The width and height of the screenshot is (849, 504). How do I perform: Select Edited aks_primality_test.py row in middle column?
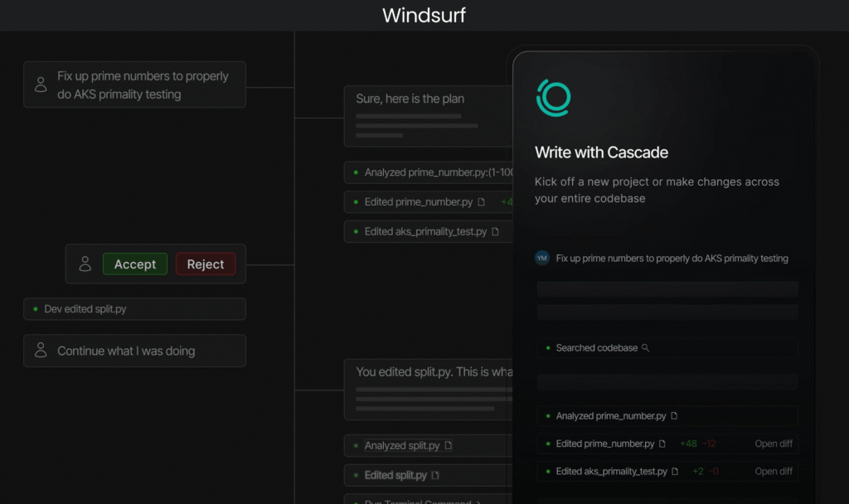[429, 232]
